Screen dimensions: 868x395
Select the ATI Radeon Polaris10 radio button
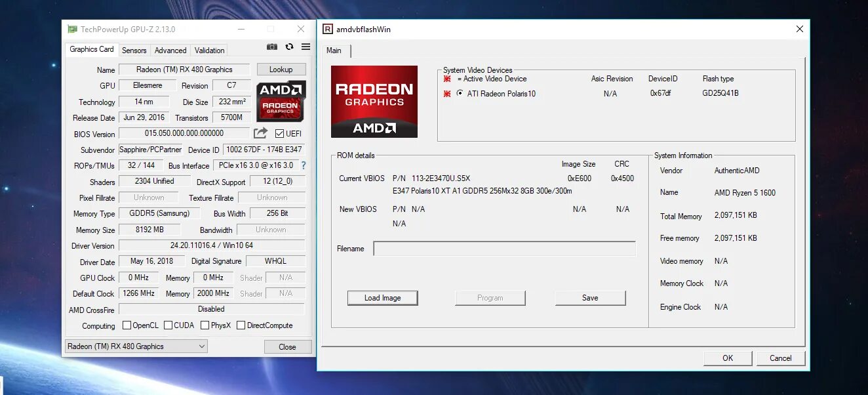click(x=460, y=93)
